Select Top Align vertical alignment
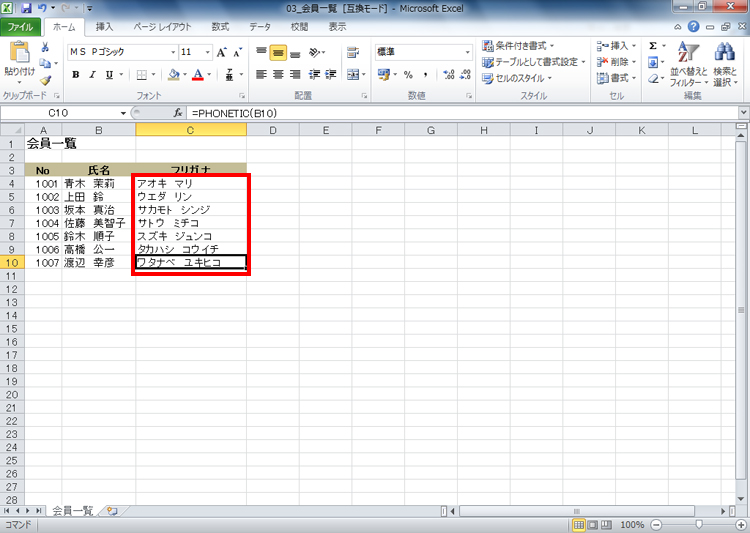The image size is (750, 533). [261, 52]
